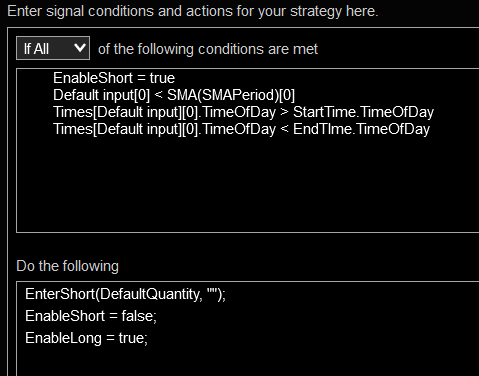The height and width of the screenshot is (376, 479).
Task: Click "SMA(SMAPeriod)[0]" in the second condition
Action: pyautogui.click(x=231, y=95)
